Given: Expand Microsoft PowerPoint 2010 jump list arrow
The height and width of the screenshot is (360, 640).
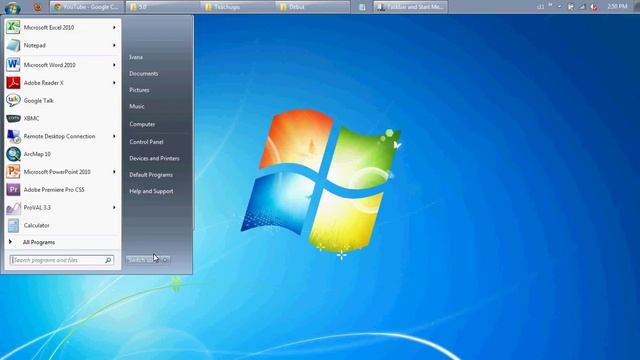Looking at the screenshot, I should (114, 172).
